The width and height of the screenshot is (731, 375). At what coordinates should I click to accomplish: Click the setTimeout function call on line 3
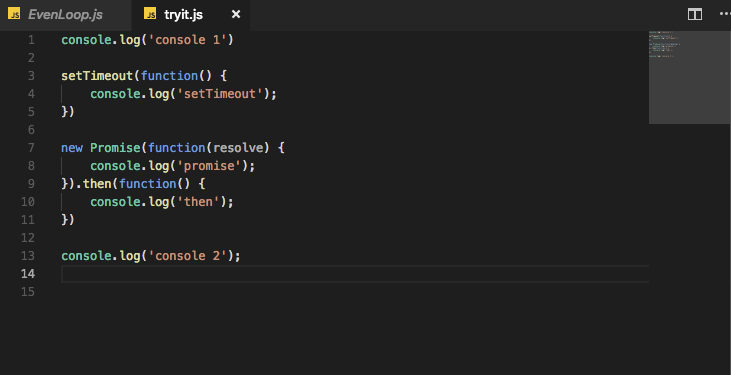pyautogui.click(x=97, y=76)
